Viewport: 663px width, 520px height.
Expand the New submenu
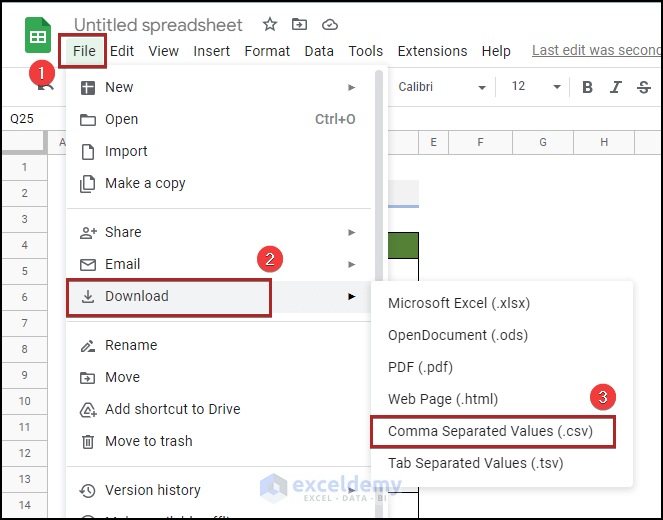[219, 87]
